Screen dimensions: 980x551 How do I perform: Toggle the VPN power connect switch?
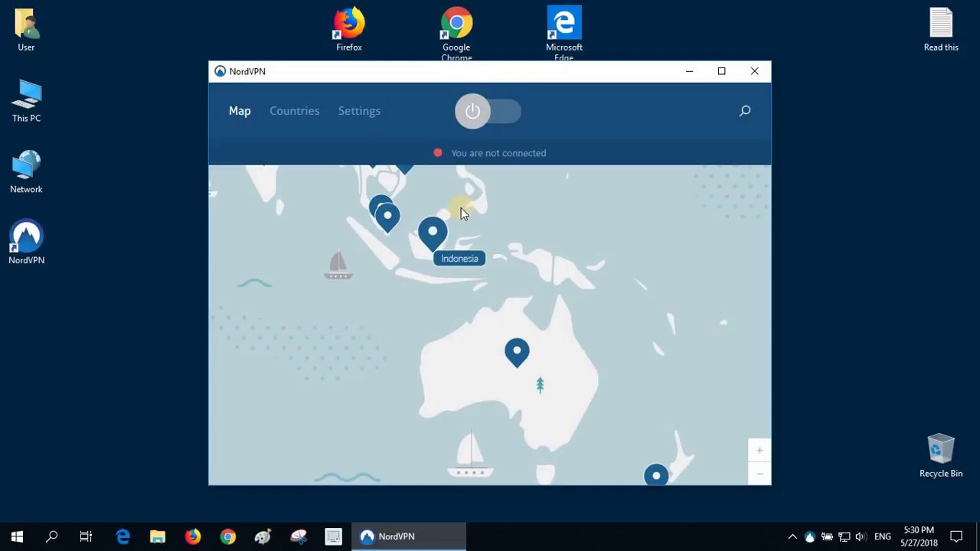point(488,112)
